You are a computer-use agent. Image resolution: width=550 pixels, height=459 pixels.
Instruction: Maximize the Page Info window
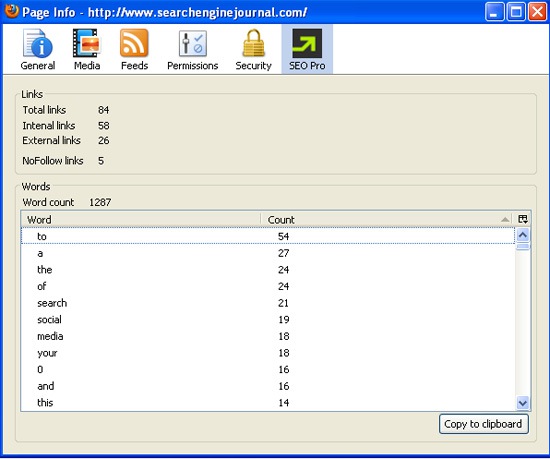point(516,12)
